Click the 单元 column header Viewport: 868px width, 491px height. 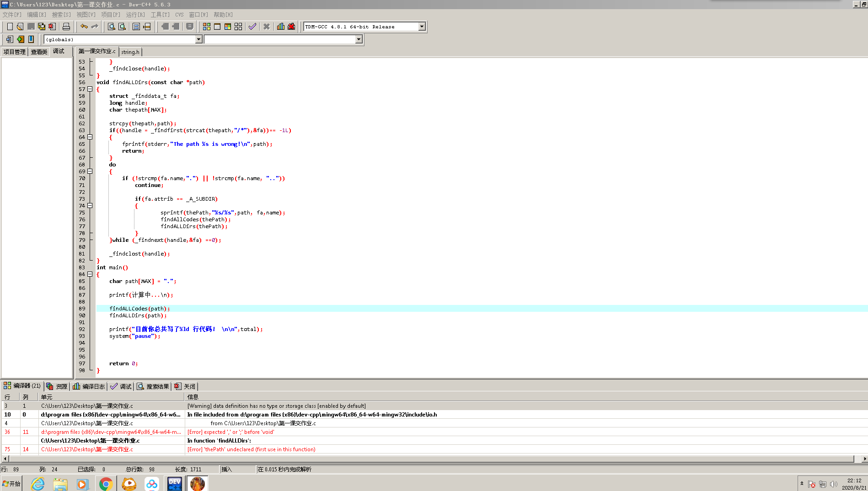[111, 397]
